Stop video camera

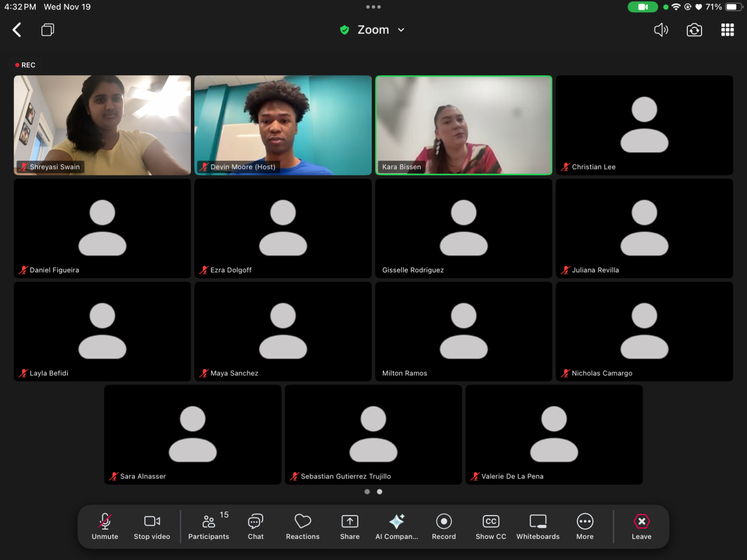click(x=152, y=526)
